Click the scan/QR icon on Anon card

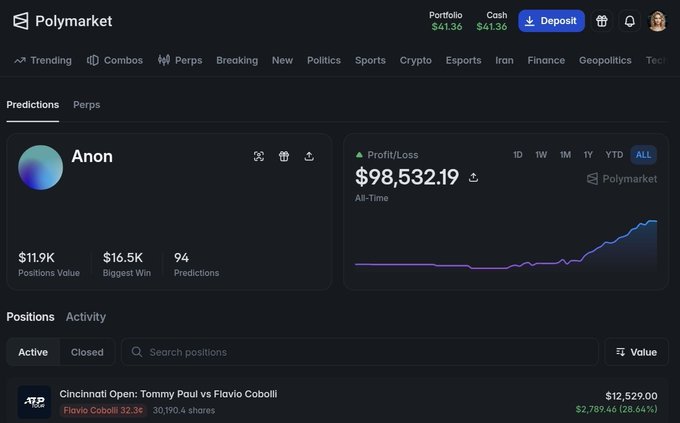259,156
